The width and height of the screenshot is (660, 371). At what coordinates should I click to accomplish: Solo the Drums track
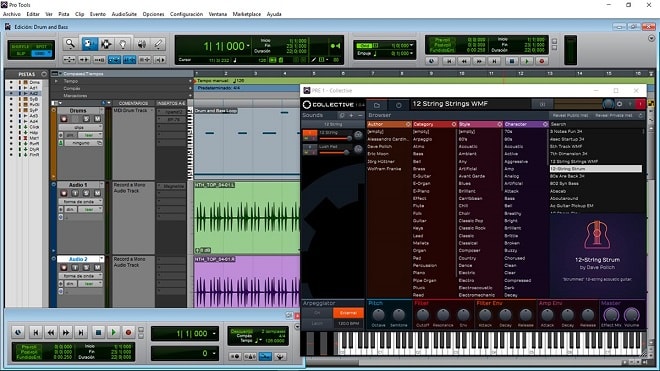coord(86,119)
